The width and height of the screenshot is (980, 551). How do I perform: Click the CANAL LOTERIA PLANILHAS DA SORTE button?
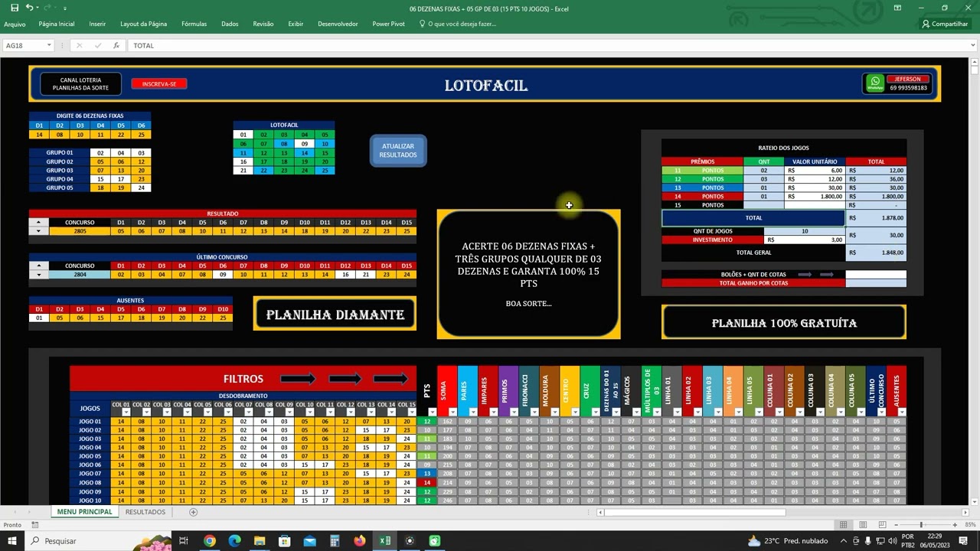[80, 84]
